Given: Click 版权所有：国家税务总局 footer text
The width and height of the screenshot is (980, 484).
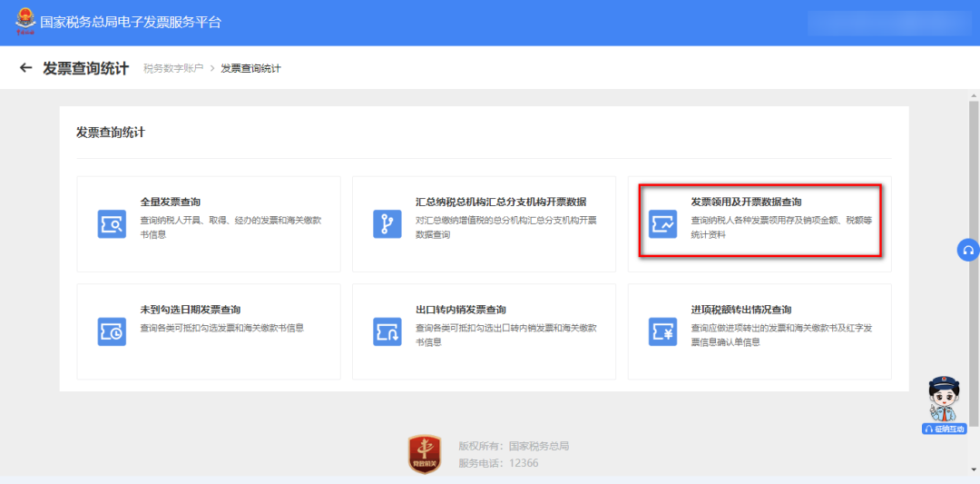Looking at the screenshot, I should coord(514,446).
